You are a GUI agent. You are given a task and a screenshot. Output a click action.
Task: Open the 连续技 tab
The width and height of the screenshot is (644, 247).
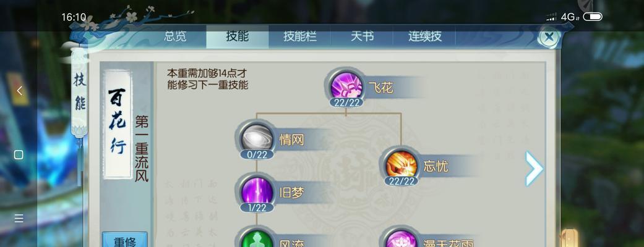click(424, 36)
